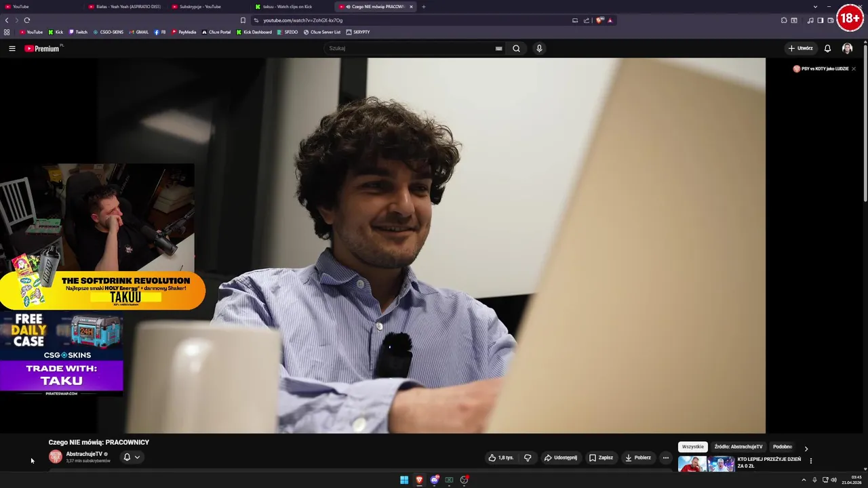Open picture-in-picture icon in address bar
868x488 pixels.
(x=575, y=20)
